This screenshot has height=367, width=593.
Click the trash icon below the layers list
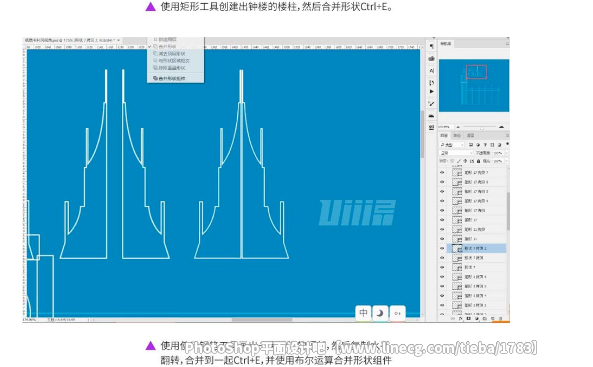point(500,319)
